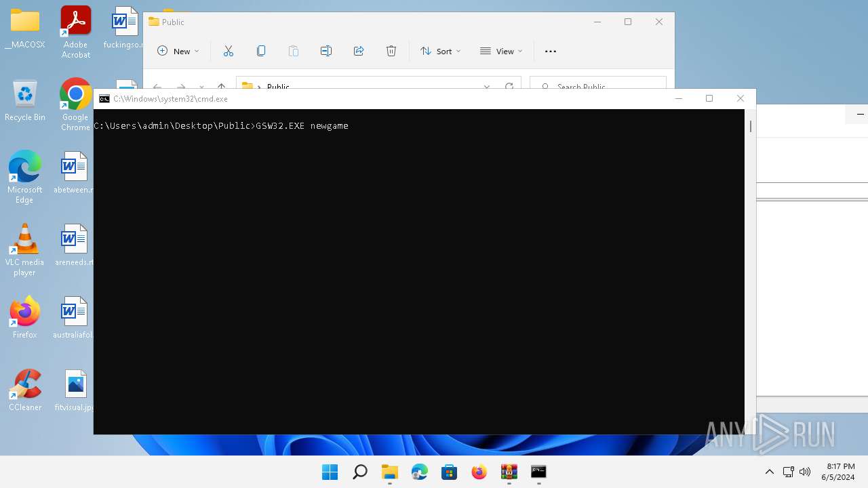The image size is (868, 488).
Task: Open the CCleaner desktop shortcut
Action: tap(25, 390)
